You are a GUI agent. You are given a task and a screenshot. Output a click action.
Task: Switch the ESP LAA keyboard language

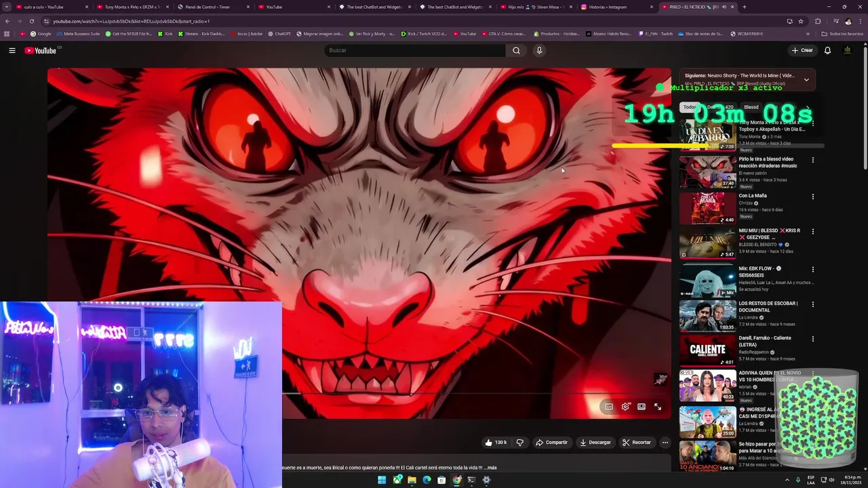[811, 480]
